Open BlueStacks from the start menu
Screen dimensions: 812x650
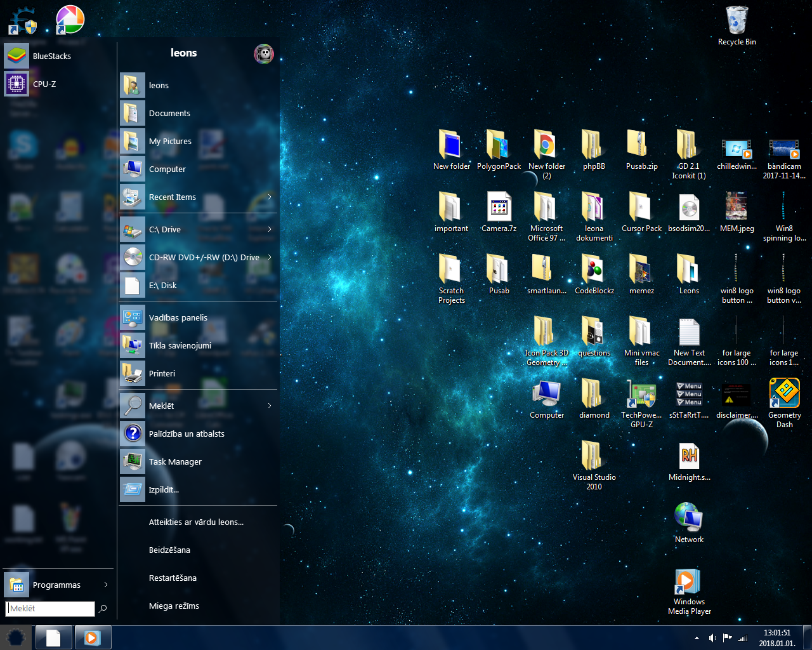51,56
